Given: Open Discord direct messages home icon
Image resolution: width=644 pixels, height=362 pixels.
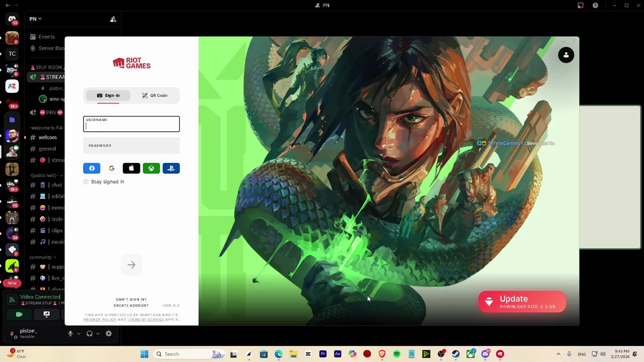Looking at the screenshot, I should point(12,19).
